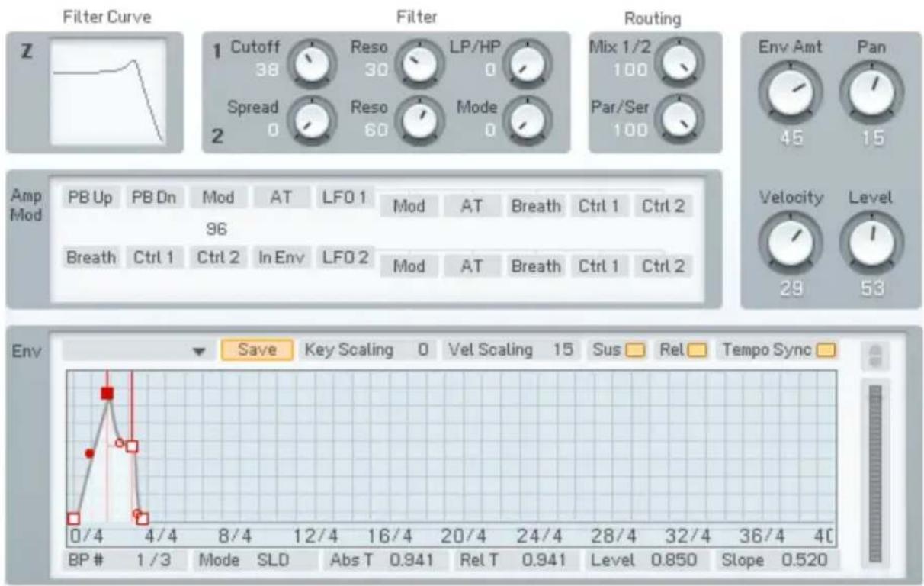Select the filled red peak breakpoint
The width and height of the screenshot is (924, 586).
click(107, 394)
